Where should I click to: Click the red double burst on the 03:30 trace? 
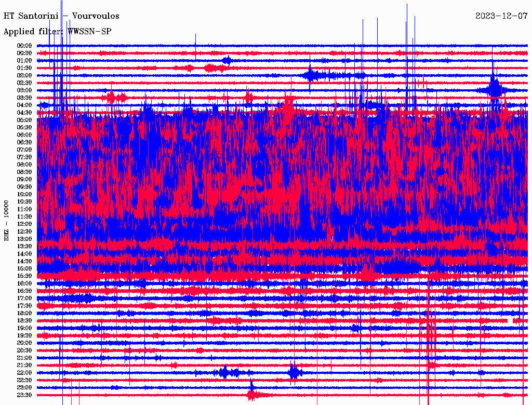point(116,97)
